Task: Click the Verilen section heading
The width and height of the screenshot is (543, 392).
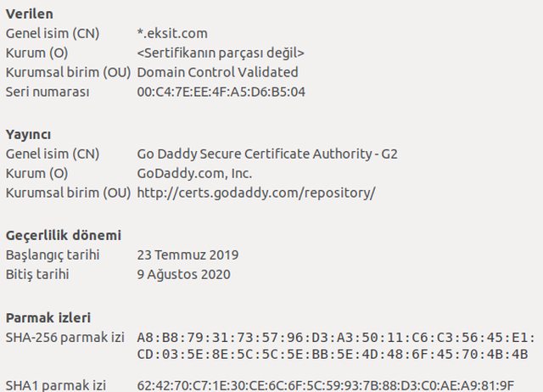Action: pyautogui.click(x=30, y=14)
